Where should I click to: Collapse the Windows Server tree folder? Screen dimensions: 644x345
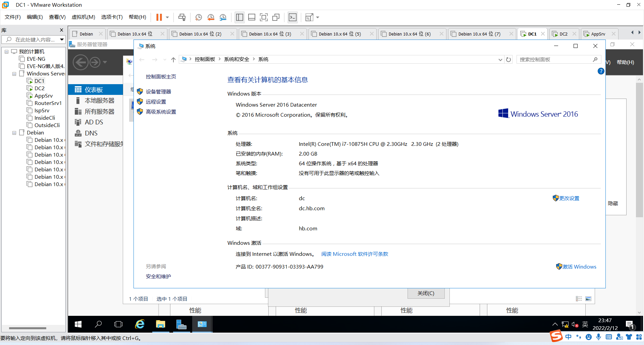click(14, 74)
